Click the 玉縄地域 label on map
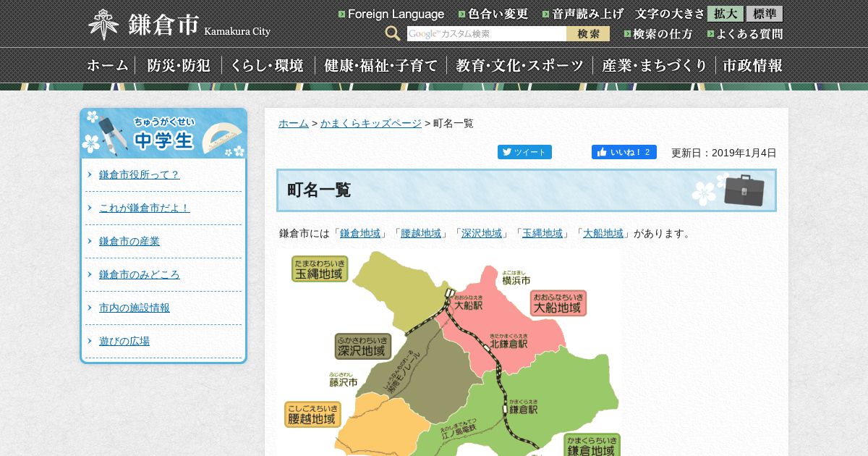 coord(319,269)
